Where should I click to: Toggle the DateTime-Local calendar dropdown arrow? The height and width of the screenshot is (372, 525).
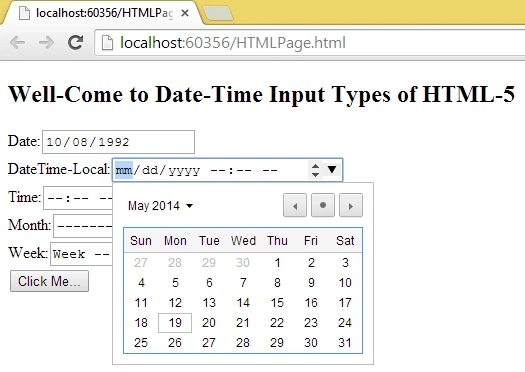click(x=332, y=169)
